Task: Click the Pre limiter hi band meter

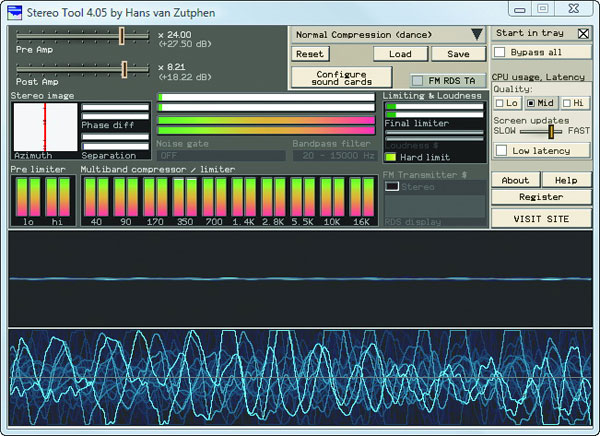Action: (x=58, y=197)
